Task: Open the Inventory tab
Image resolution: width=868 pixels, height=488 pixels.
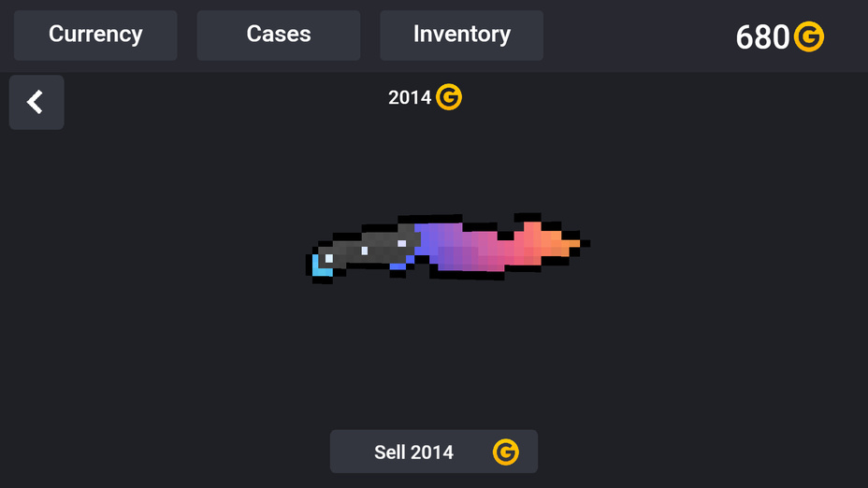Action: [461, 35]
